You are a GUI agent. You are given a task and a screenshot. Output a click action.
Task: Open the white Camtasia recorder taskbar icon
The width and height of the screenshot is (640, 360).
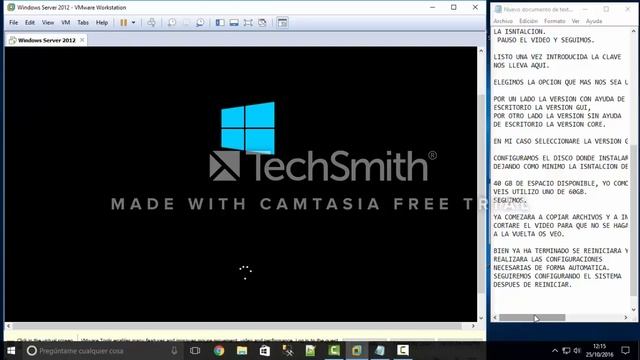click(402, 351)
